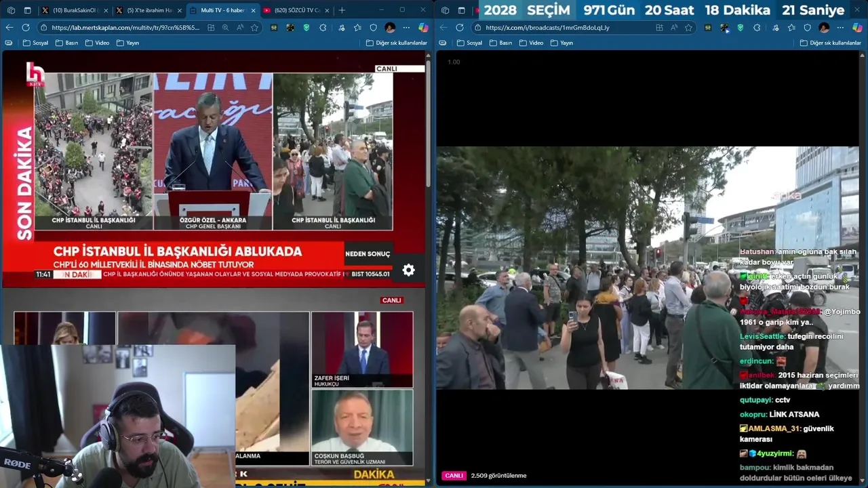Switch to X'te ibrahim tab
The width and height of the screenshot is (868, 488).
pyautogui.click(x=149, y=10)
